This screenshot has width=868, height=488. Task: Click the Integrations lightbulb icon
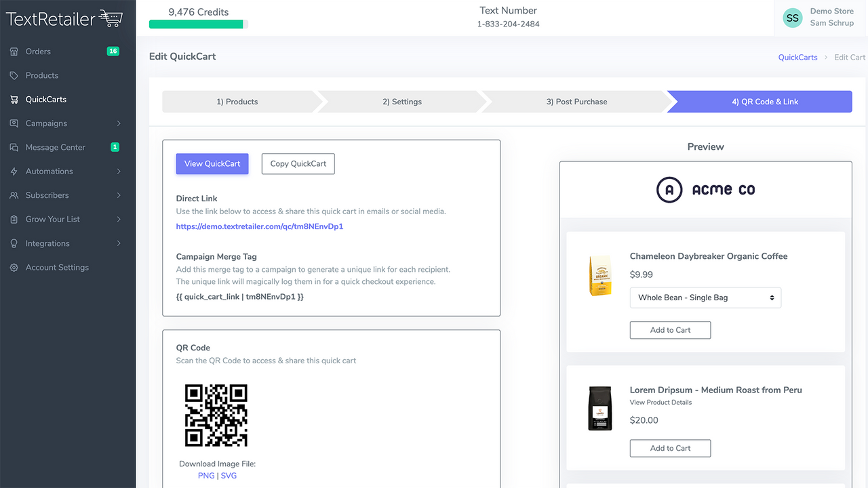click(14, 243)
